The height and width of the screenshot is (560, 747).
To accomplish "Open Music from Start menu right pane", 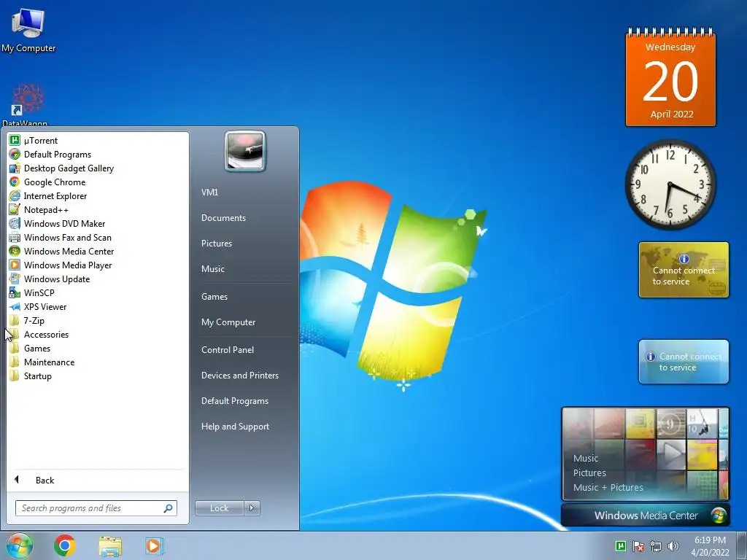I will coord(213,269).
